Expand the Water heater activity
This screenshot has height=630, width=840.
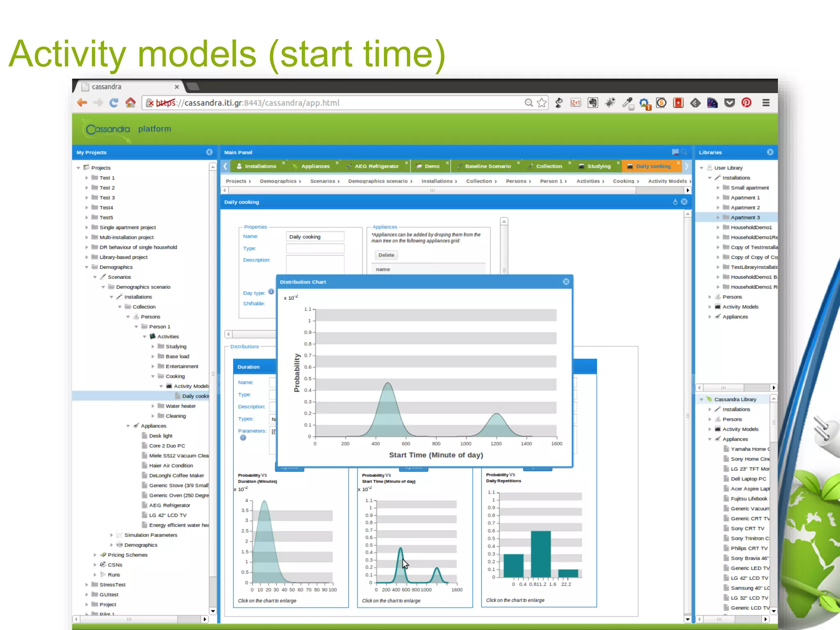[153, 406]
